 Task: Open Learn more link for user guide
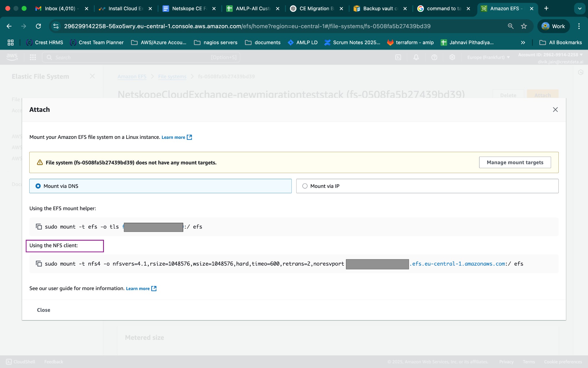pos(138,289)
